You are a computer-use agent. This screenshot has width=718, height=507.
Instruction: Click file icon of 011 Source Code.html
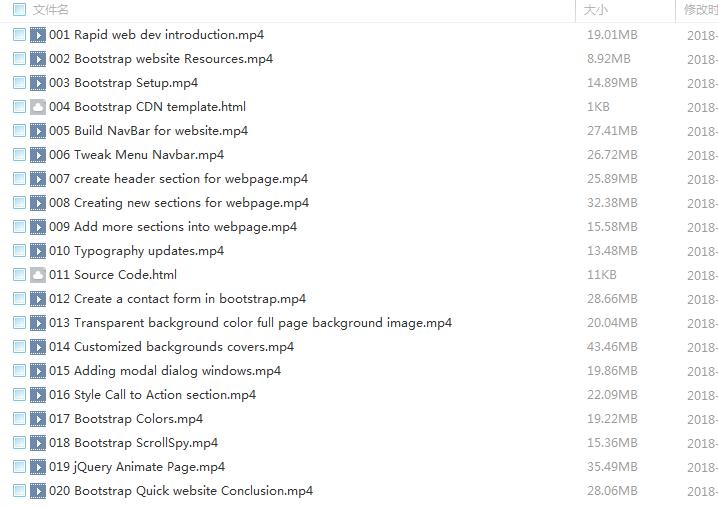click(38, 275)
